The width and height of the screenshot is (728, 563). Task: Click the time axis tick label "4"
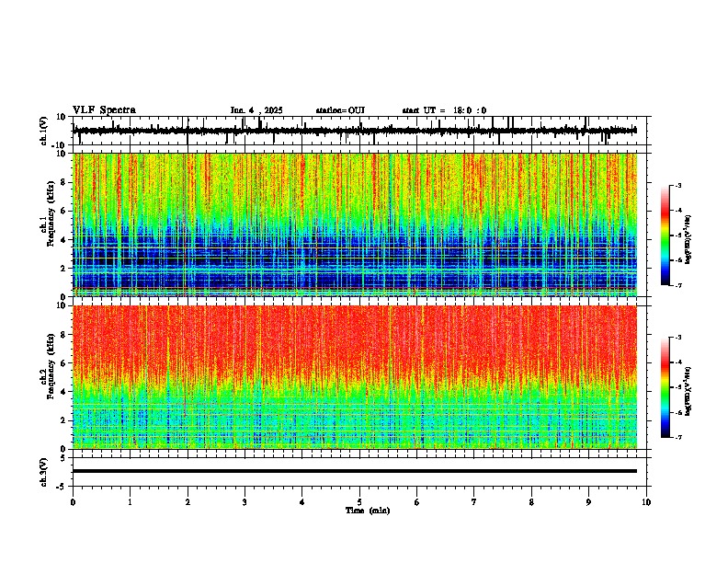302,502
